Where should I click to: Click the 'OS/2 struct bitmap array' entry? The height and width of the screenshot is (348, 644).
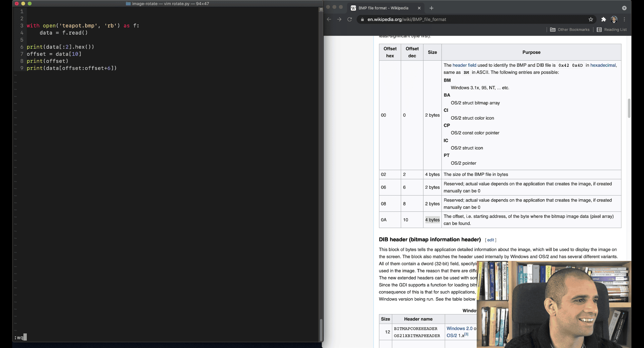[x=475, y=103]
